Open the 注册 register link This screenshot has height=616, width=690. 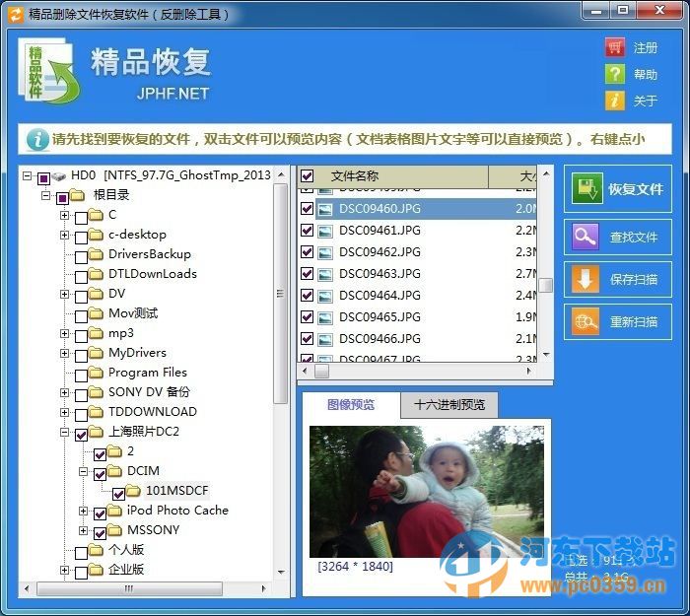pos(646,47)
